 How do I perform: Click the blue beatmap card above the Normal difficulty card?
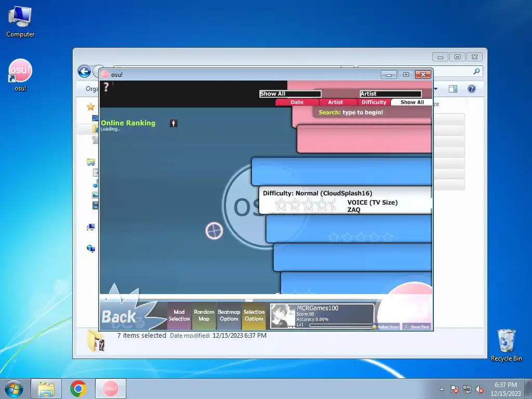tap(342, 171)
